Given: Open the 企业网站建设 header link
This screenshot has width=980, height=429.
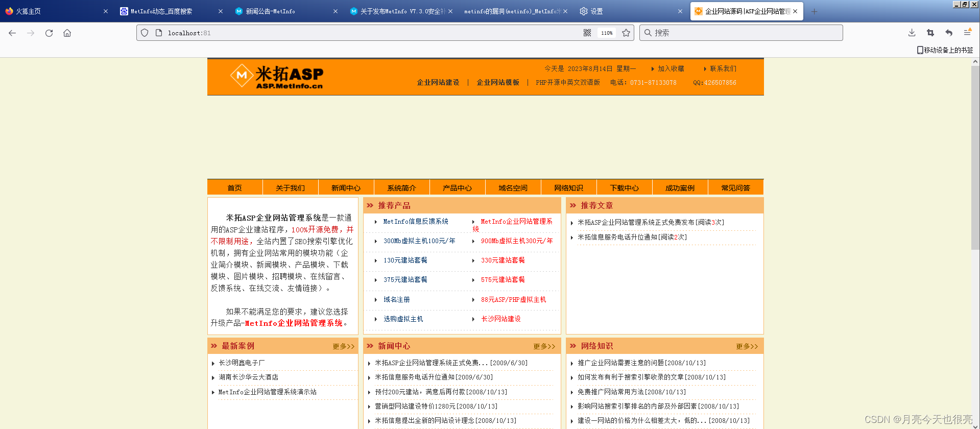Looking at the screenshot, I should (438, 82).
